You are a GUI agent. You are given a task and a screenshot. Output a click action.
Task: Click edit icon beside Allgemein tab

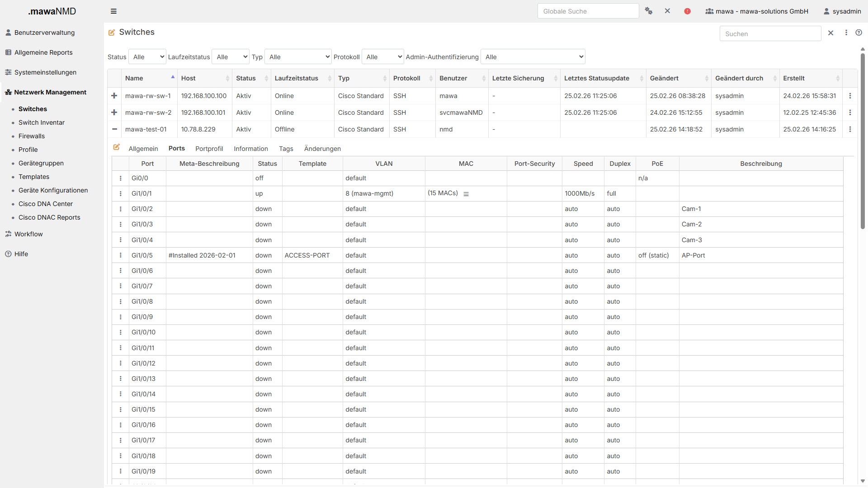[x=116, y=147]
